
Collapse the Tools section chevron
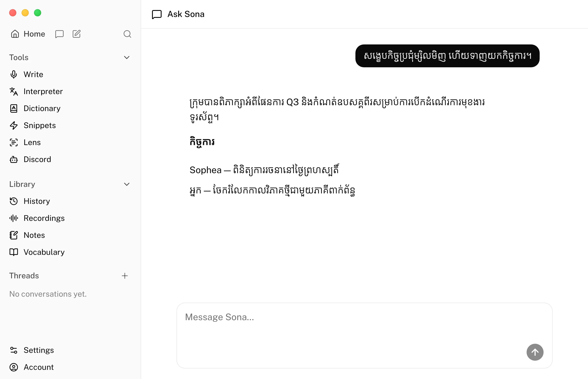point(127,57)
